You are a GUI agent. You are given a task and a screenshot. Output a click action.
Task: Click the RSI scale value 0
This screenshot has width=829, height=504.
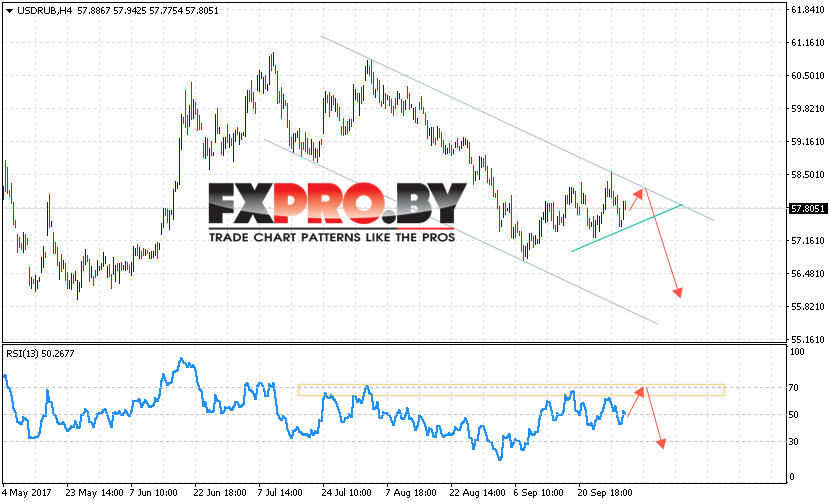[791, 476]
